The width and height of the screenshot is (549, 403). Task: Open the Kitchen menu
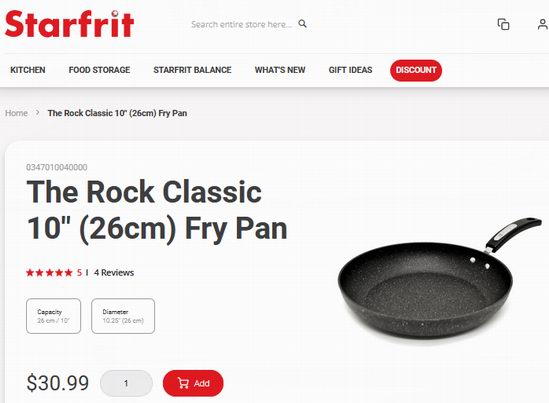coord(28,70)
